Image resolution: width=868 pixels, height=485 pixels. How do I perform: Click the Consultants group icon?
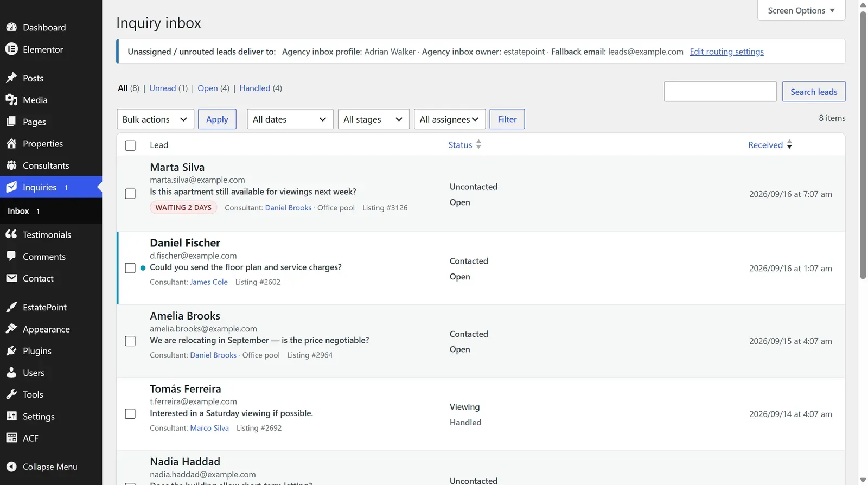click(11, 165)
